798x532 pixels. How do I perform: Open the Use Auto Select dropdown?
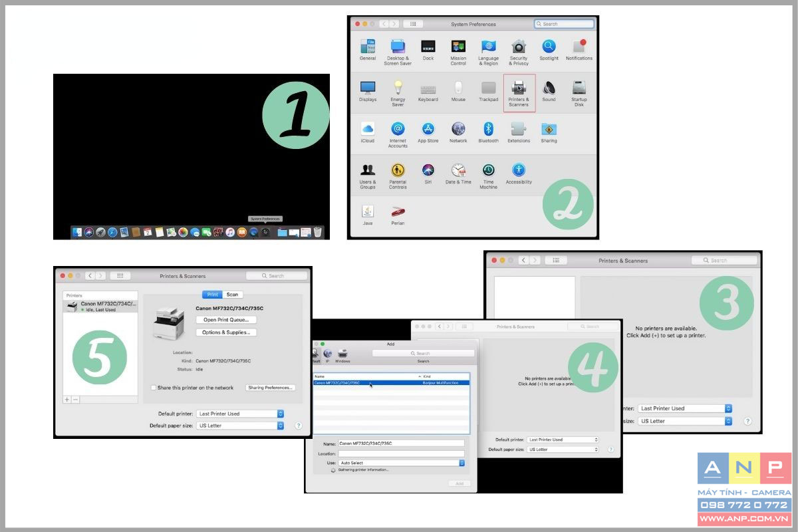coord(401,463)
